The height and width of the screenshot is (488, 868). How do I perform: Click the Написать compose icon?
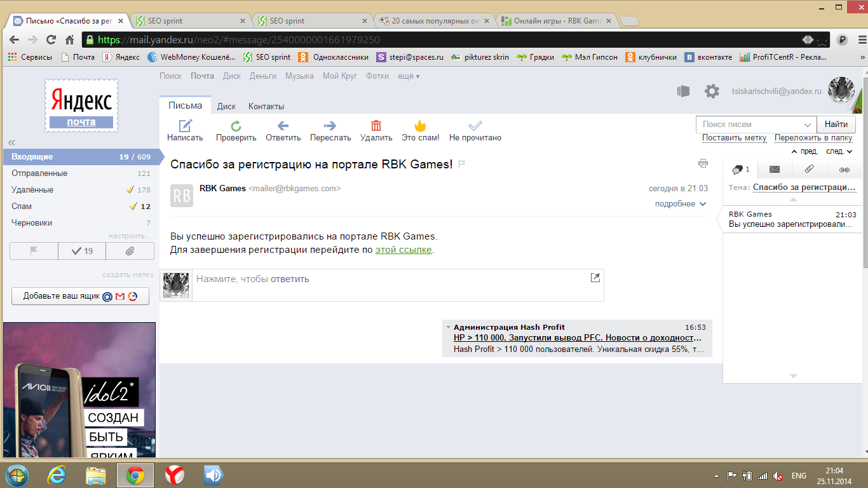(185, 125)
